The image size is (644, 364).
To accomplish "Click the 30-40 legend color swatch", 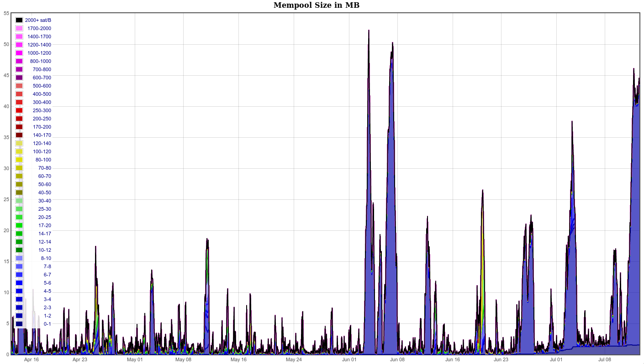I will pos(19,201).
